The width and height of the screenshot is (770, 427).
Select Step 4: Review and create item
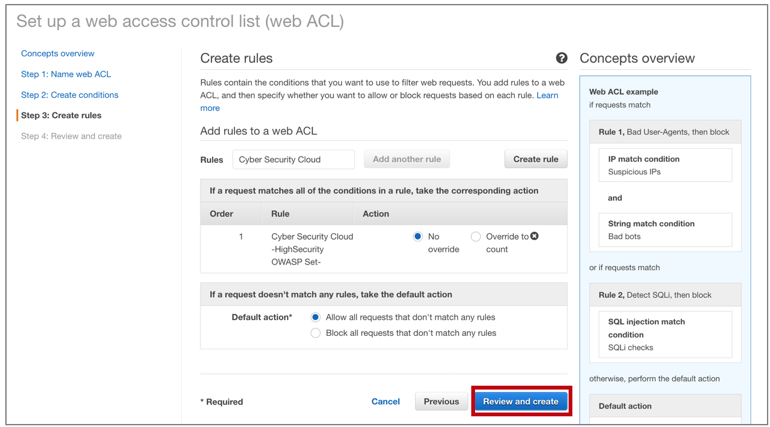[x=71, y=136]
